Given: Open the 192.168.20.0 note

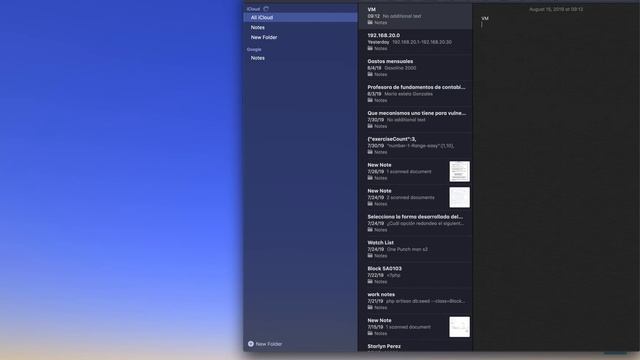Looking at the screenshot, I should [416, 42].
